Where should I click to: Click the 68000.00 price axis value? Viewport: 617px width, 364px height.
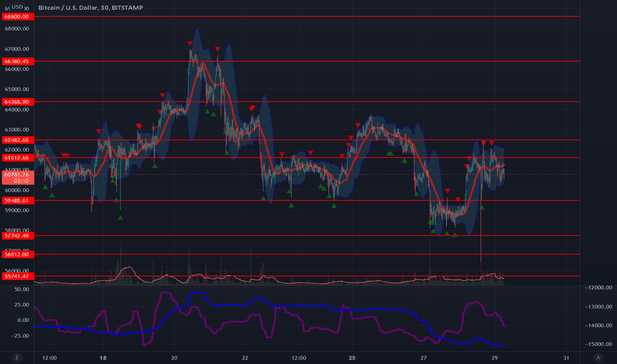click(x=17, y=28)
